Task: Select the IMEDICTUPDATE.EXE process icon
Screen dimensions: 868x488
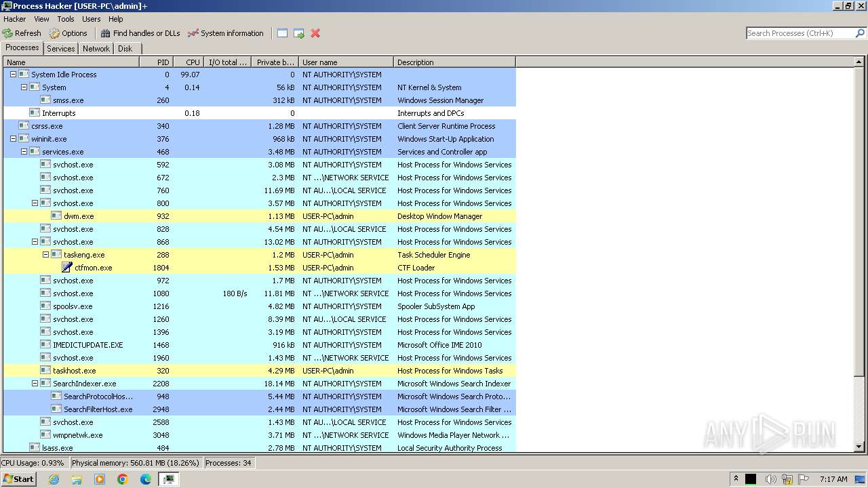Action: [x=45, y=345]
